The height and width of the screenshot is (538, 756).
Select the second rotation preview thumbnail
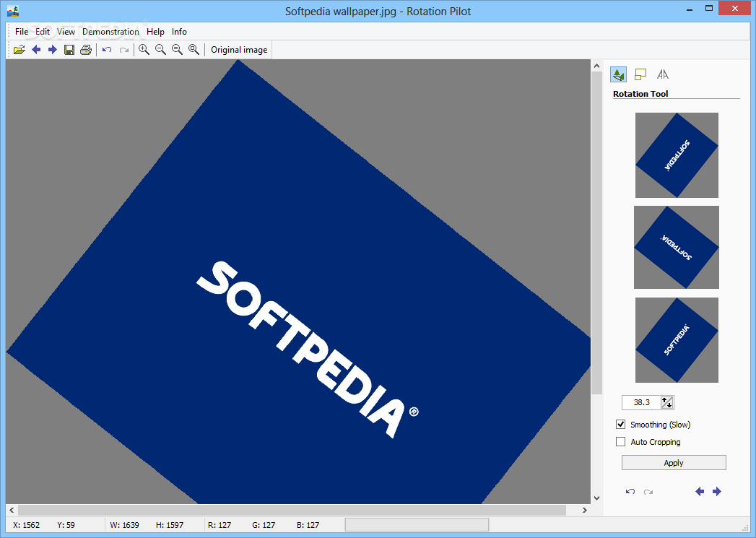[677, 247]
